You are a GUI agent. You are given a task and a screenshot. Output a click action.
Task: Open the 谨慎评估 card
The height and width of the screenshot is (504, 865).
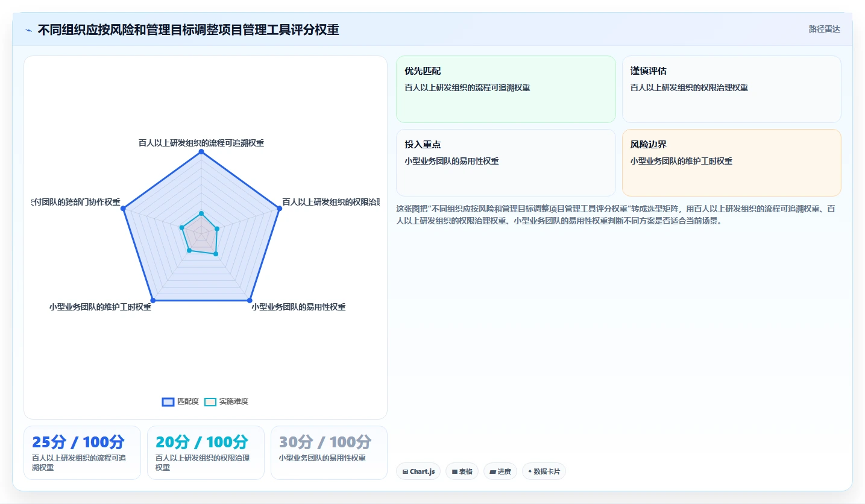(x=731, y=89)
